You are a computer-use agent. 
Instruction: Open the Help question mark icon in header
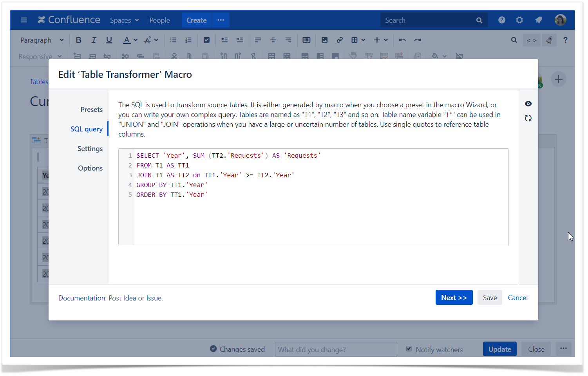[501, 20]
